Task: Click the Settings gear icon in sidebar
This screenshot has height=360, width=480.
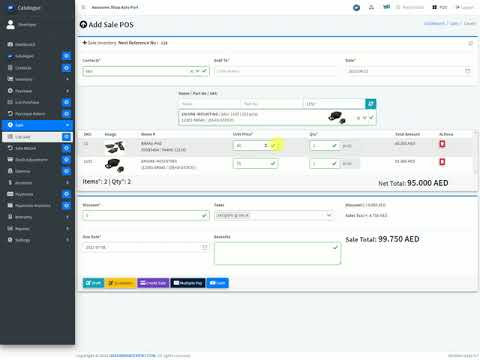Action: click(10, 240)
